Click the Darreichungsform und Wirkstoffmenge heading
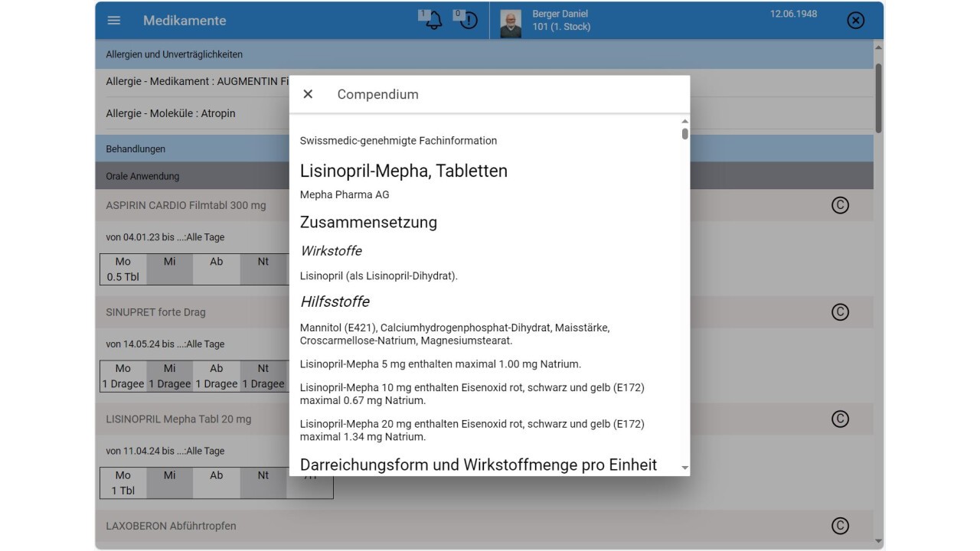The image size is (980, 551). pyautogui.click(x=479, y=465)
